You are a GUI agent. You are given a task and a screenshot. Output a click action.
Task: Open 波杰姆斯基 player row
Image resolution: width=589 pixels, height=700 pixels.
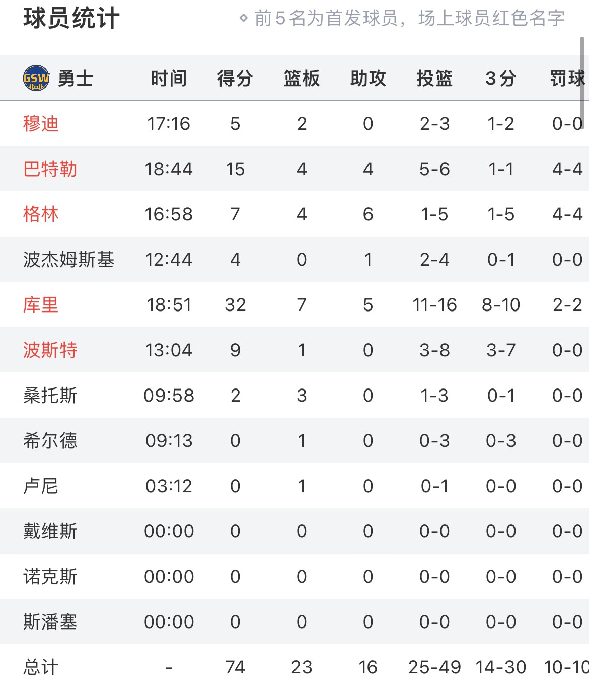[294, 259]
